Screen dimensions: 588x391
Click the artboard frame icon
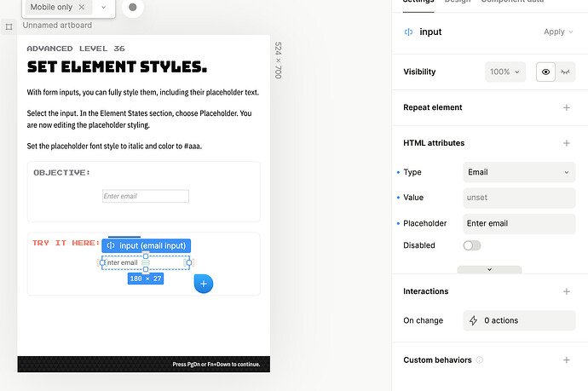click(9, 26)
